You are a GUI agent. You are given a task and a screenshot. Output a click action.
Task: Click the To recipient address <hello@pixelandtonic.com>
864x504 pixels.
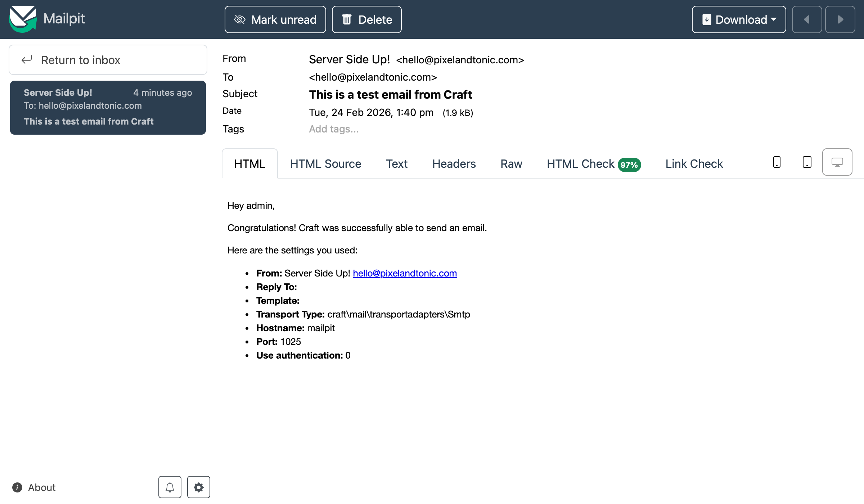(x=373, y=77)
